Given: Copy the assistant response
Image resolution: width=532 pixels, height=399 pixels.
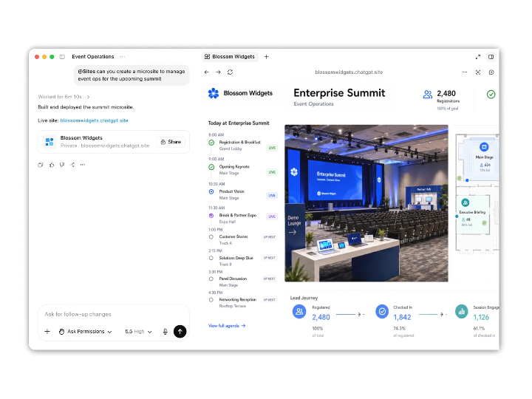Looking at the screenshot, I should pyautogui.click(x=41, y=165).
